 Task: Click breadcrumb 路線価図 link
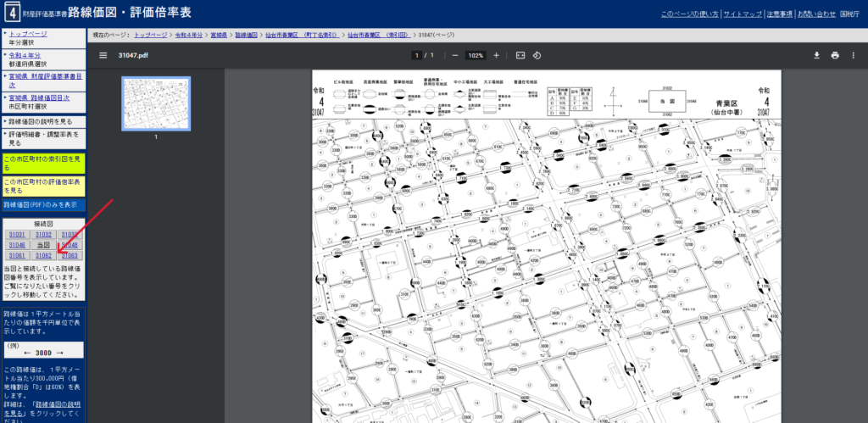247,35
